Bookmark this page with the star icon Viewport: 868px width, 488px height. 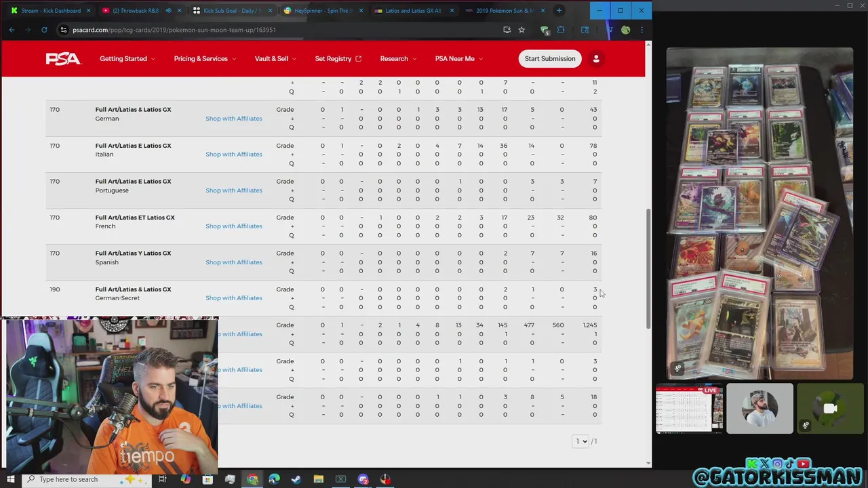[521, 30]
